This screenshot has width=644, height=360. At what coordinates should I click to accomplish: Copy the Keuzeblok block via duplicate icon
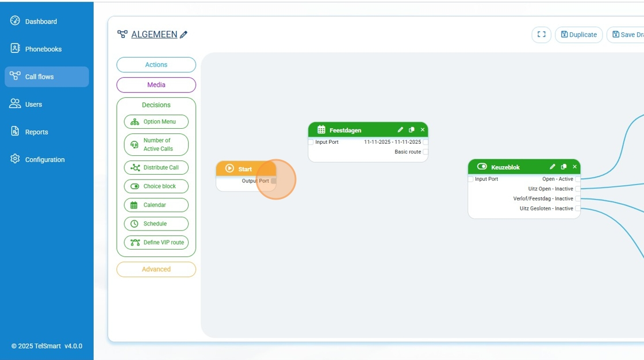click(x=563, y=167)
